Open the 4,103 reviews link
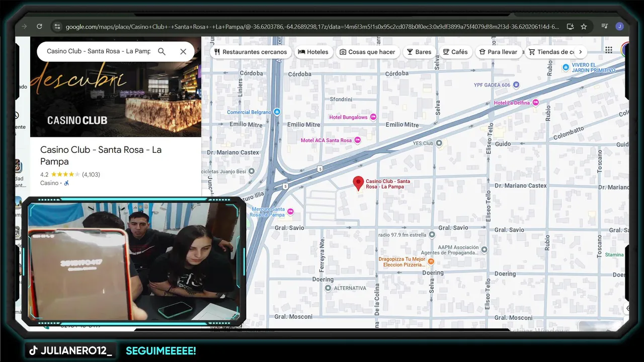 click(91, 174)
